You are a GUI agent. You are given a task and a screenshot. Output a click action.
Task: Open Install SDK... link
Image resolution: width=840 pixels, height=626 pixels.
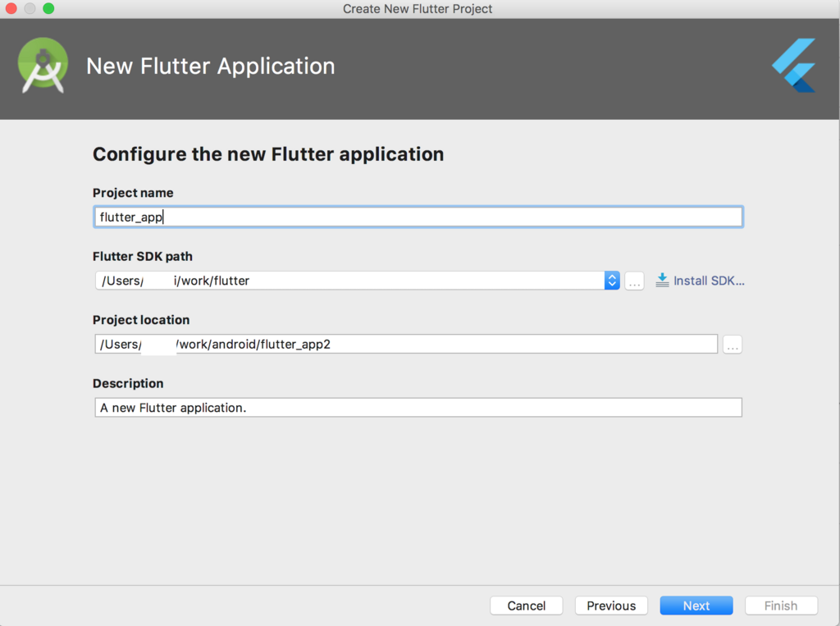click(x=708, y=281)
